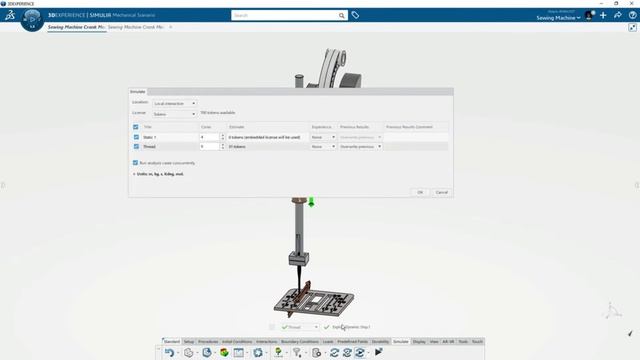Open the help question mark icon
The image size is (640, 360).
click(632, 15)
